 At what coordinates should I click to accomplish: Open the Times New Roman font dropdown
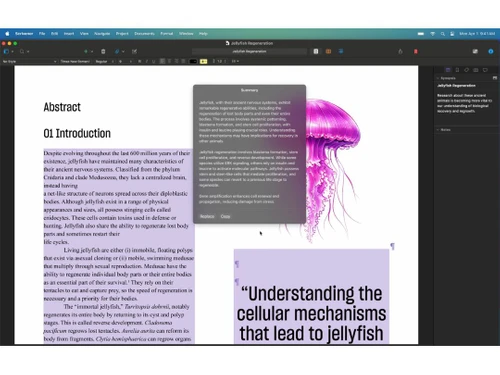coord(75,61)
